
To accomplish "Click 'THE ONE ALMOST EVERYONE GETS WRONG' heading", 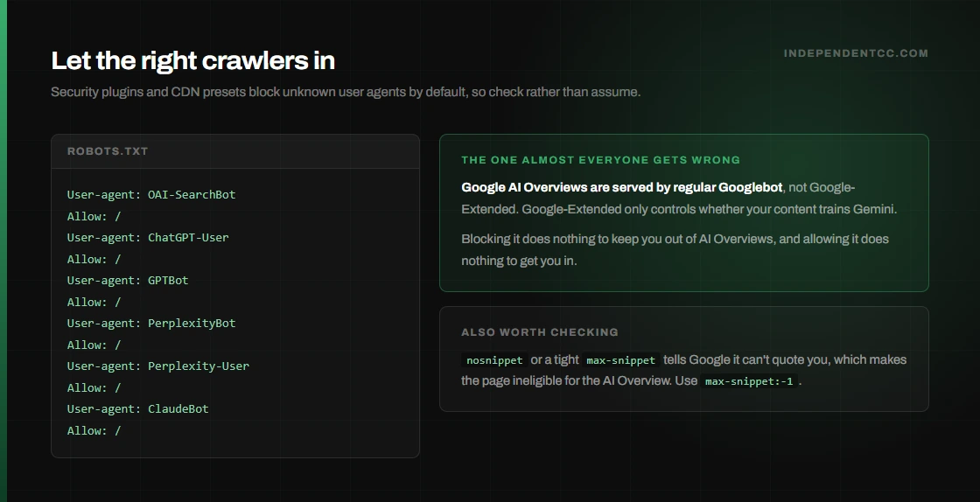I will [600, 160].
